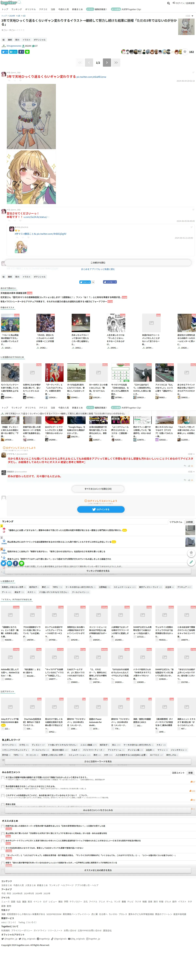The height and width of the screenshot is (980, 196).
Task: Open the gray-haired girl pencil drawing
Action: pos(31,116)
